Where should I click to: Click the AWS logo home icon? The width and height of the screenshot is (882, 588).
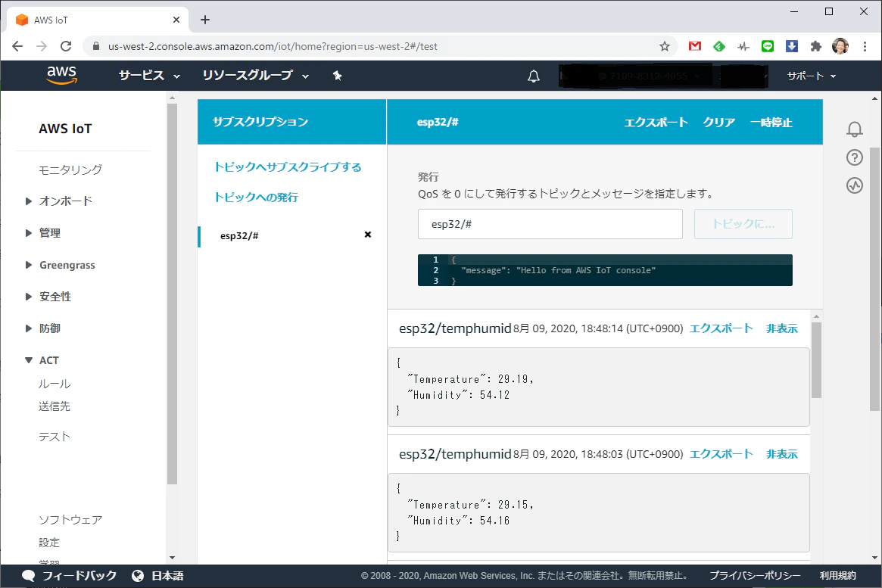61,75
